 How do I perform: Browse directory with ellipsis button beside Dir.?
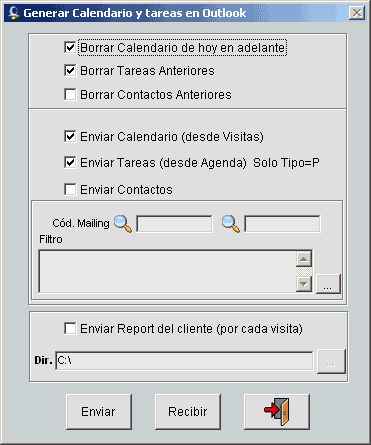coord(331,361)
